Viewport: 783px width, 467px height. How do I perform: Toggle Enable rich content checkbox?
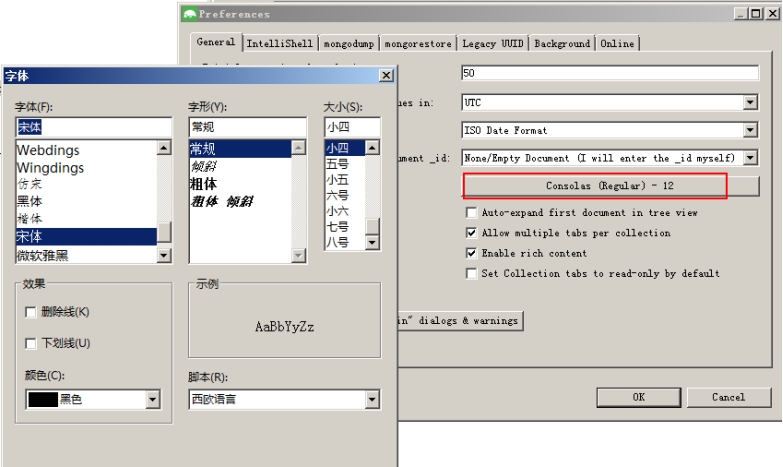(471, 253)
